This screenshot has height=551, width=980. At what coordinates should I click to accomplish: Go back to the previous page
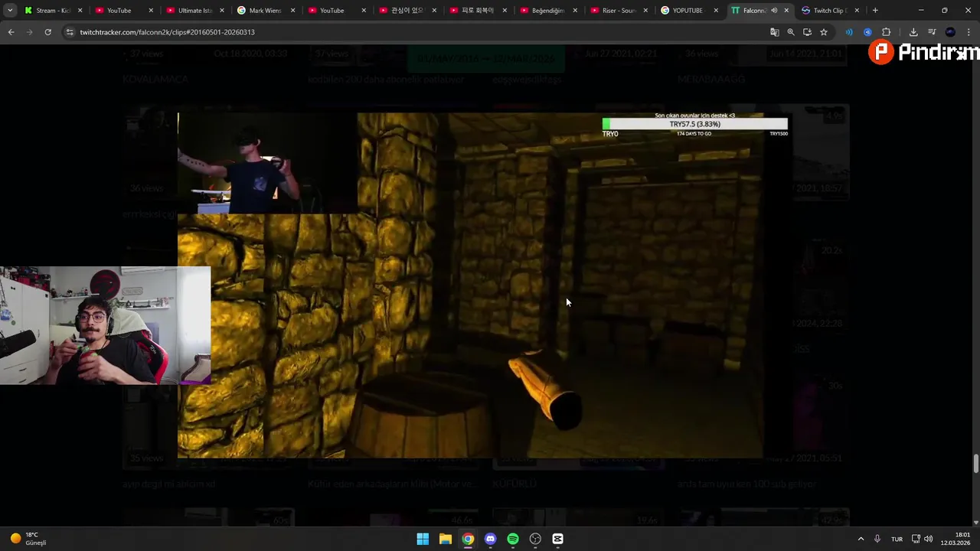[x=11, y=32]
